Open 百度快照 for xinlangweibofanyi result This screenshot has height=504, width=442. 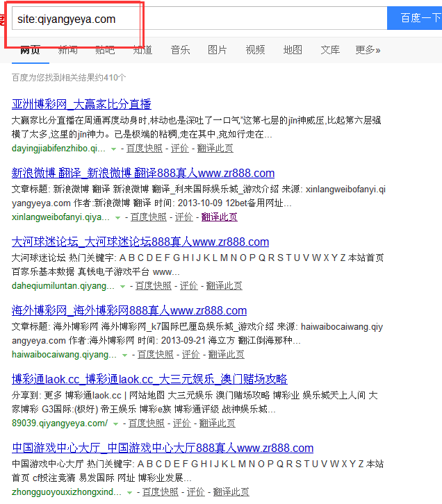click(149, 217)
